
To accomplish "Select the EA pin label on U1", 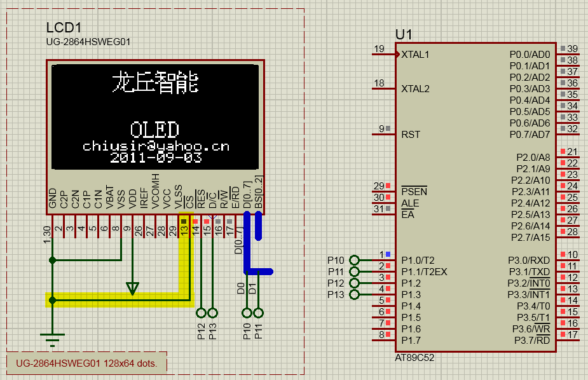I will click(x=407, y=215).
